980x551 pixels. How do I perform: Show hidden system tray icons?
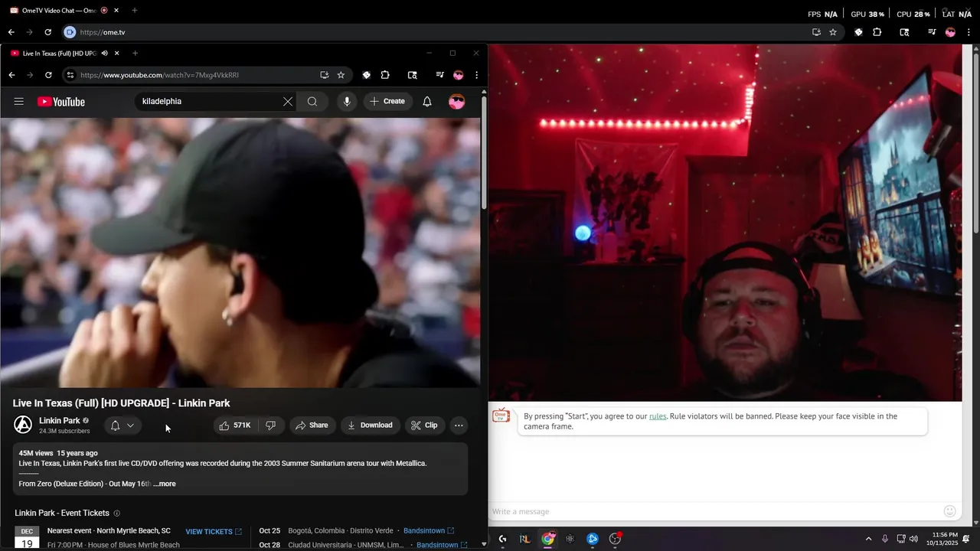click(868, 539)
